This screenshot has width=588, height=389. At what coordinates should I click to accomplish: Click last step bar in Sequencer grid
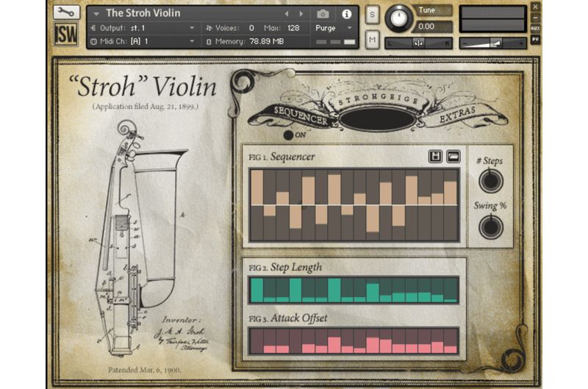pos(451,205)
